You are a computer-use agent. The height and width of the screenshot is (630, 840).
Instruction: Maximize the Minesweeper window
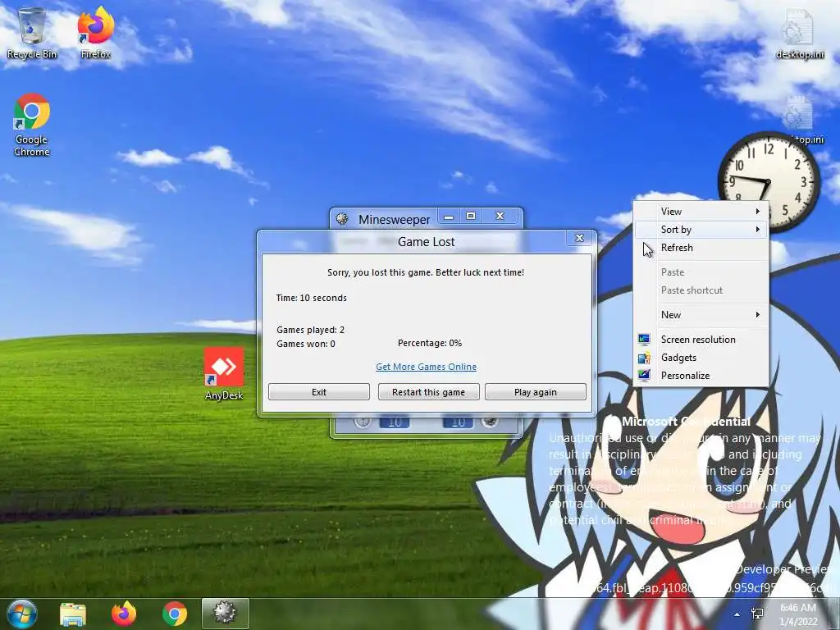(471, 217)
